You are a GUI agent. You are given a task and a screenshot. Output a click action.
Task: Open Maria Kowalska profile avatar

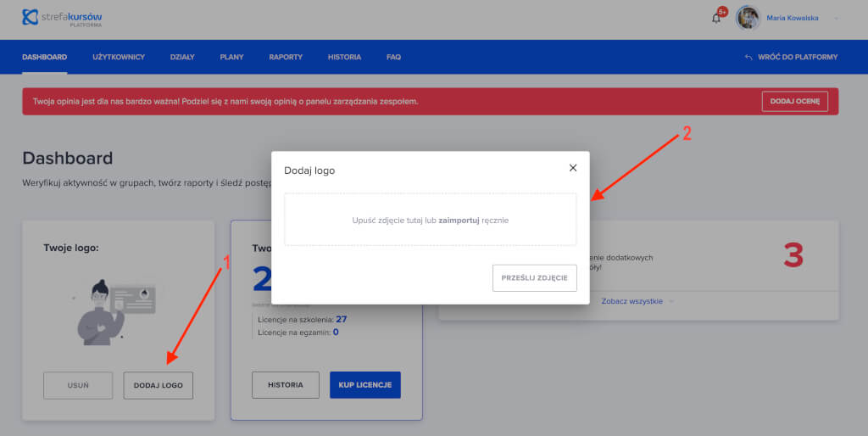point(748,18)
